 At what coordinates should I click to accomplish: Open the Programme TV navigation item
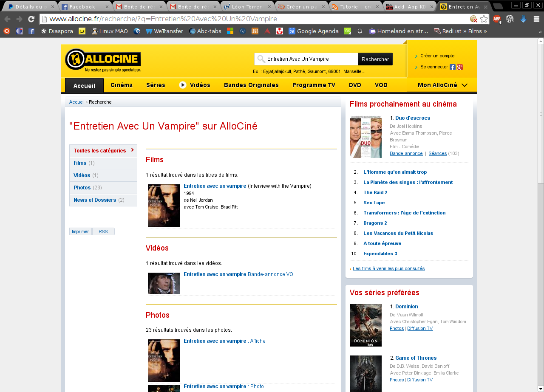(314, 85)
